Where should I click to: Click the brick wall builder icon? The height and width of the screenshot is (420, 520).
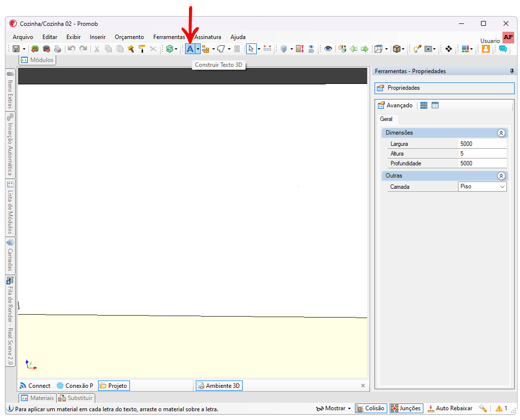(206, 49)
